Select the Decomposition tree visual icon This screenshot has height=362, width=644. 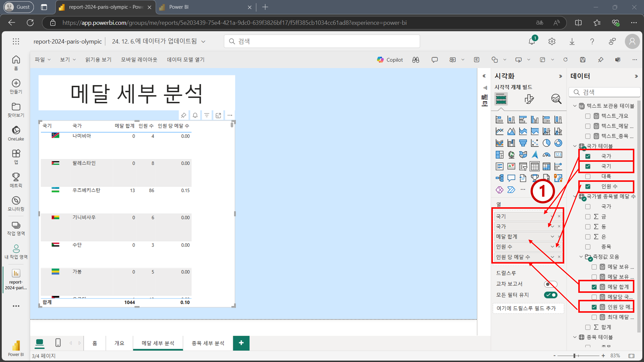point(499,178)
